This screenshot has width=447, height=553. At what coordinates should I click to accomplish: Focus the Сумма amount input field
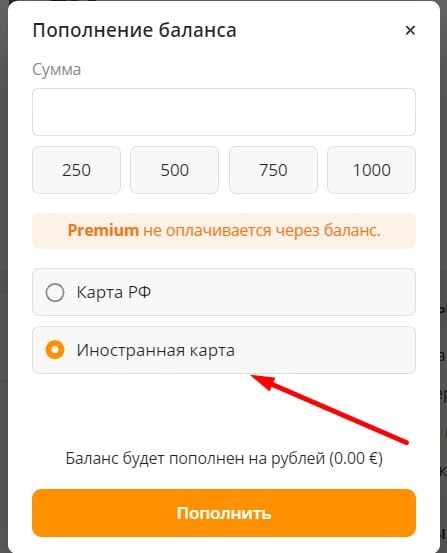tap(224, 112)
